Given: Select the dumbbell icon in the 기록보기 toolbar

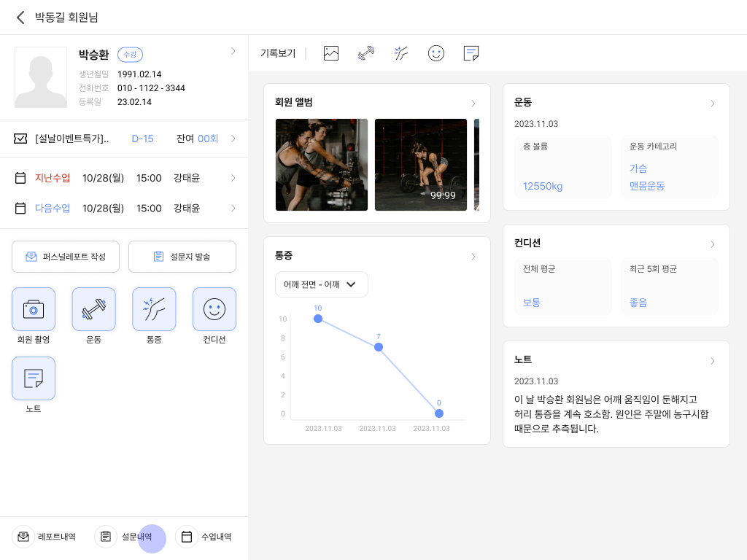Looking at the screenshot, I should coord(366,52).
